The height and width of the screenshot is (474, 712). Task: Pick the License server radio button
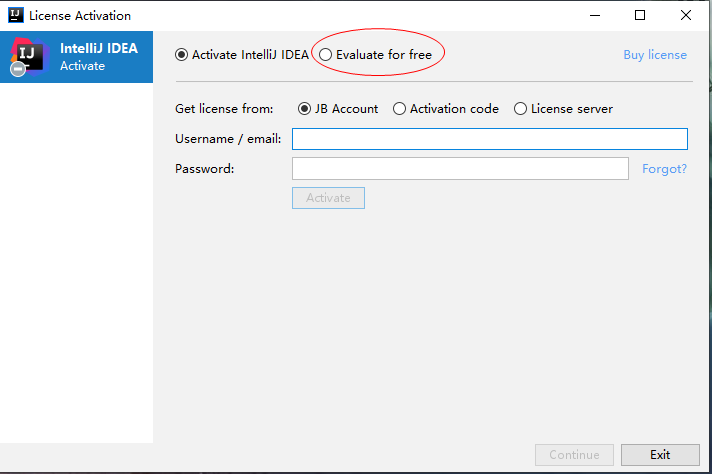point(521,109)
